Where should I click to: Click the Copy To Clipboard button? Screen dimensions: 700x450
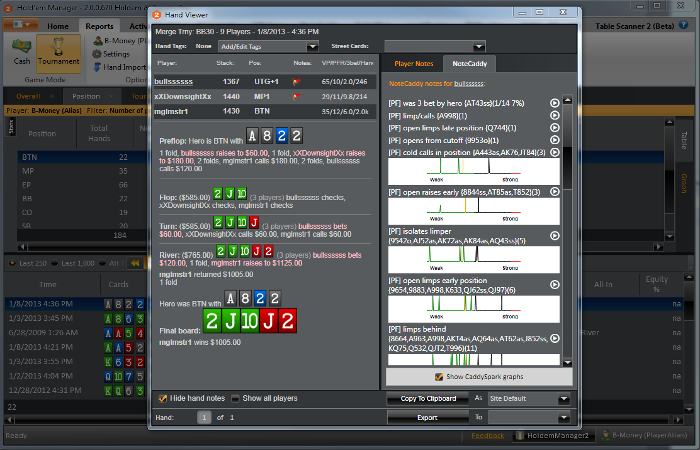coord(427,399)
